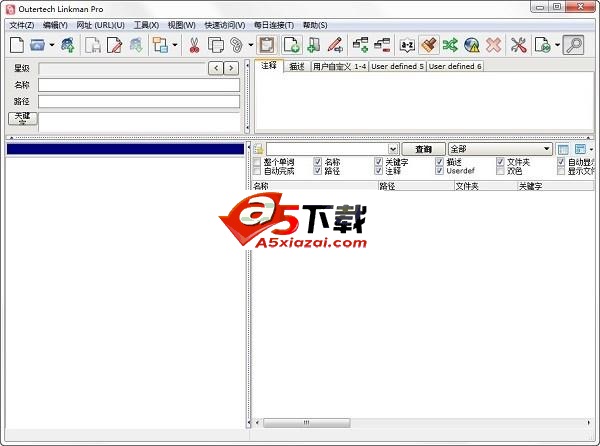
Task: Click the folder tree structure icon
Action: coord(160,45)
